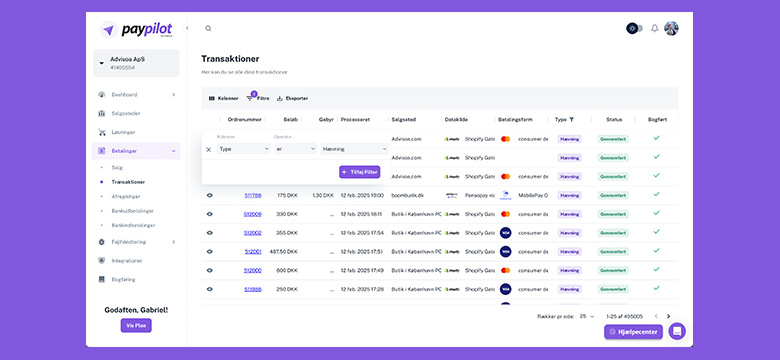Click the Bogført checkmark in row 511788
The height and width of the screenshot is (360, 780).
pyautogui.click(x=657, y=194)
